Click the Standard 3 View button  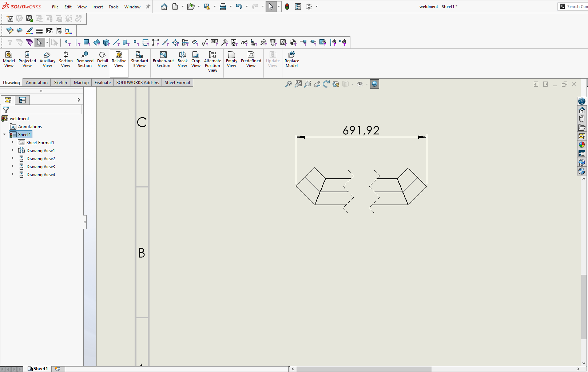click(139, 59)
